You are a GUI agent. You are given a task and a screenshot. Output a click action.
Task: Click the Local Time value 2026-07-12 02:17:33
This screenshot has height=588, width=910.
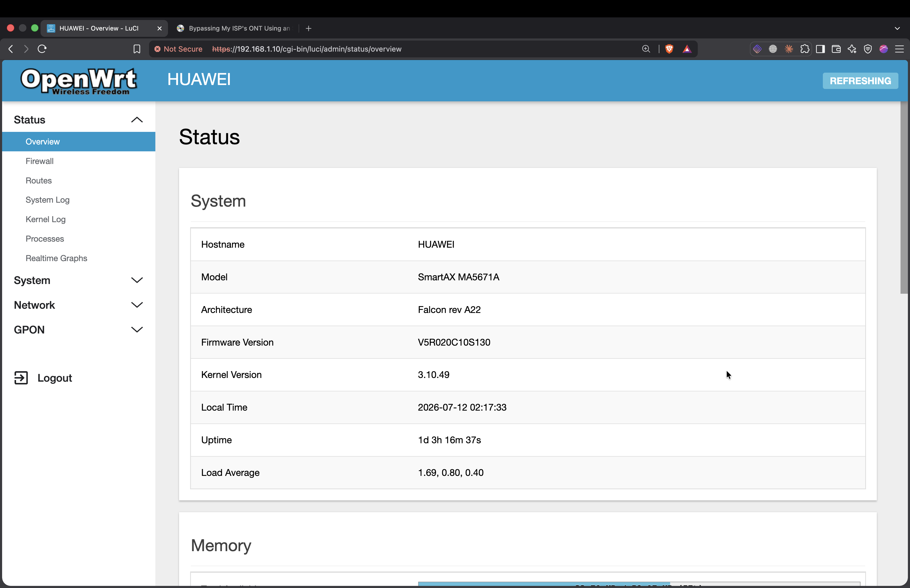[x=462, y=407]
